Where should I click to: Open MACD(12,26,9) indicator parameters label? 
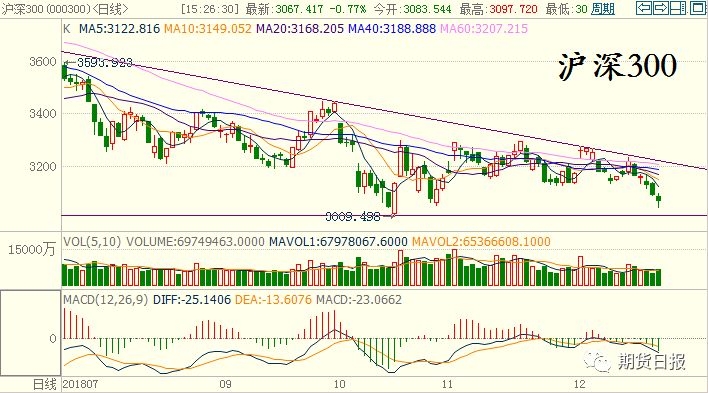coord(106,300)
